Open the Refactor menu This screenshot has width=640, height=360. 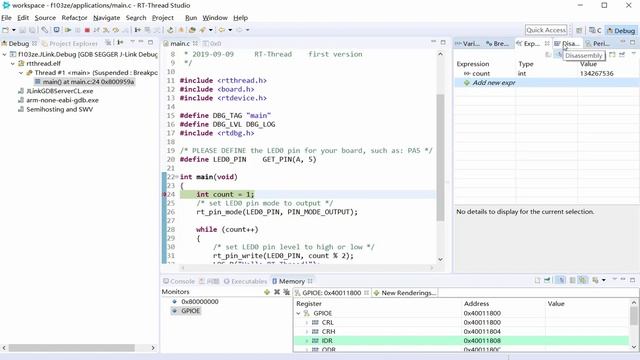tap(74, 18)
